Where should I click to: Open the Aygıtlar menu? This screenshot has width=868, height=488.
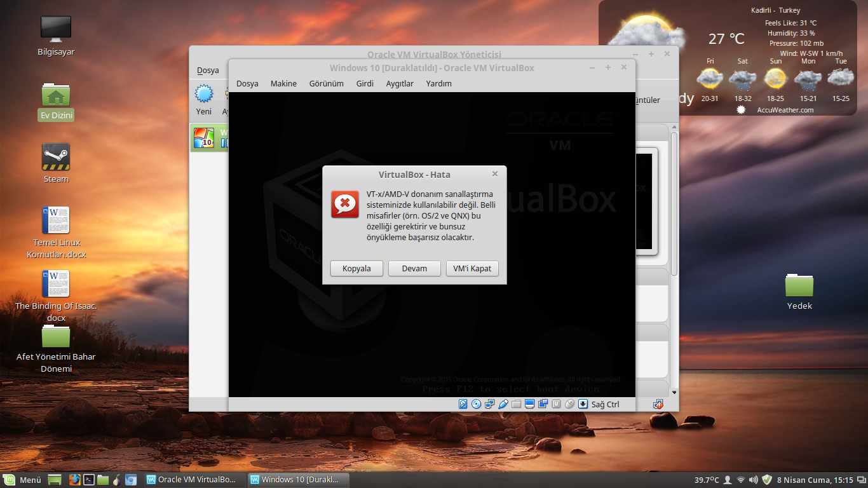coord(400,83)
